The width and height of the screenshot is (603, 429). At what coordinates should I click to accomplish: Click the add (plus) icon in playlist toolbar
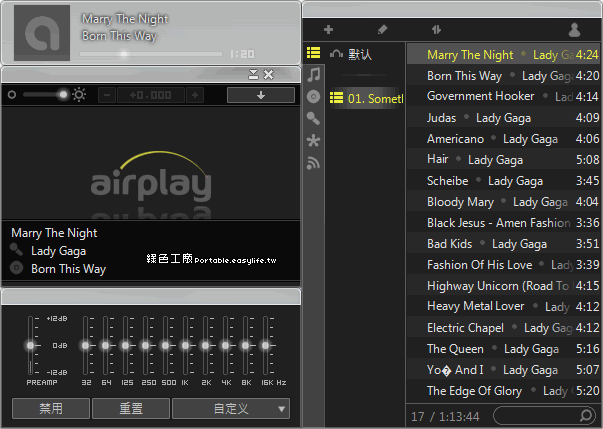tap(328, 30)
